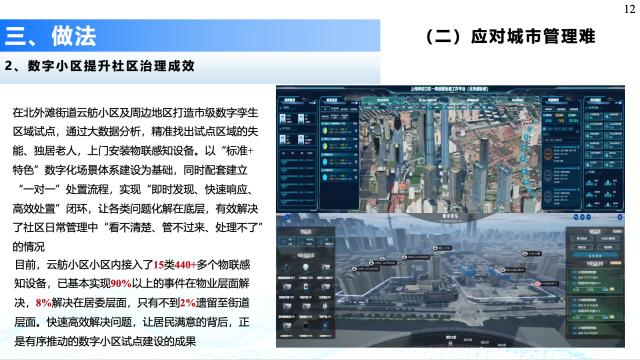Click the blue round button at the lower dashboard's top-left corner
The image size is (640, 360).
pyautogui.click(x=287, y=218)
